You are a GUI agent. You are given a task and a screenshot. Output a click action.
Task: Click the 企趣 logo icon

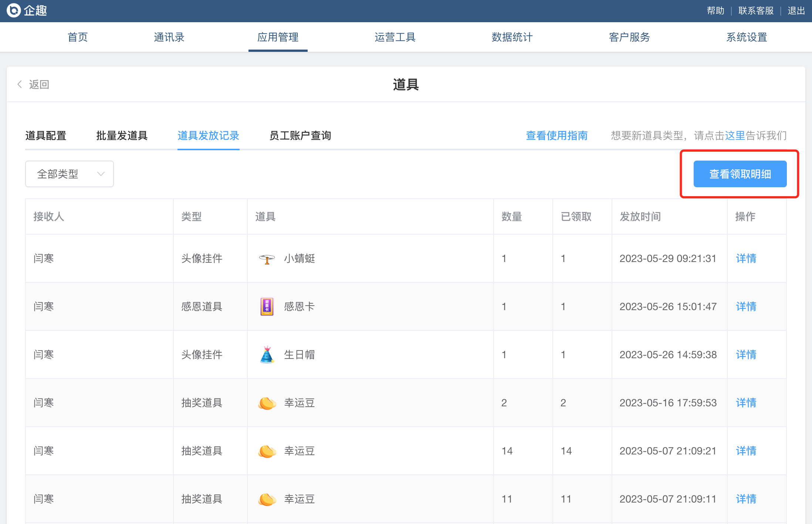tap(14, 10)
